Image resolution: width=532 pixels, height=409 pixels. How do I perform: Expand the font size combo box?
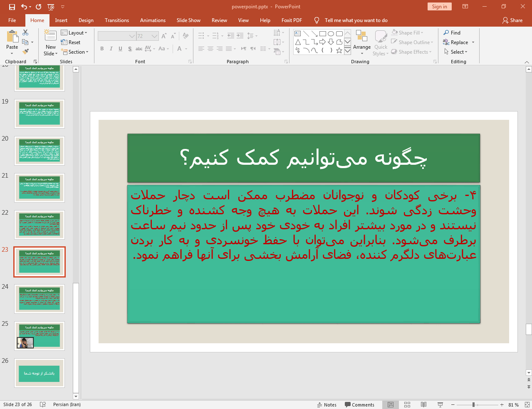pos(154,36)
